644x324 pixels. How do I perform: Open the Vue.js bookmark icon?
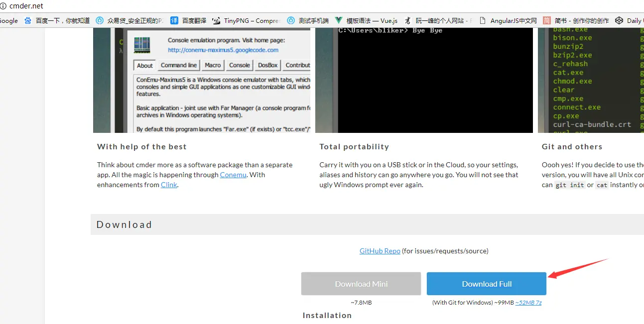pos(339,20)
